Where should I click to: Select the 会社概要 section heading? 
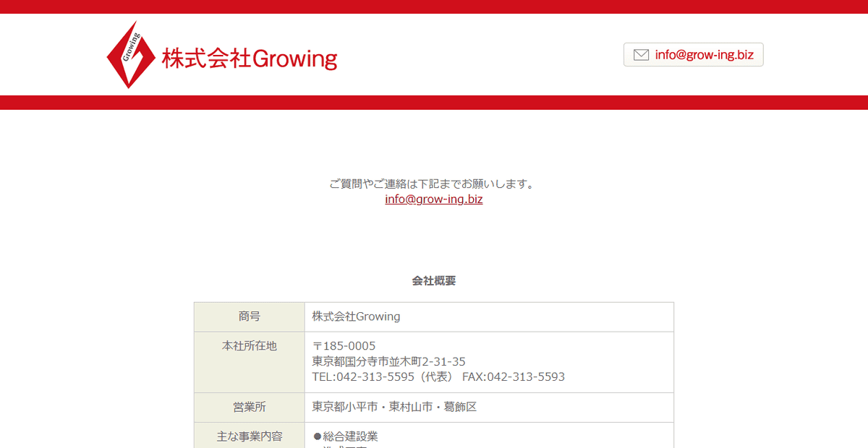click(433, 280)
